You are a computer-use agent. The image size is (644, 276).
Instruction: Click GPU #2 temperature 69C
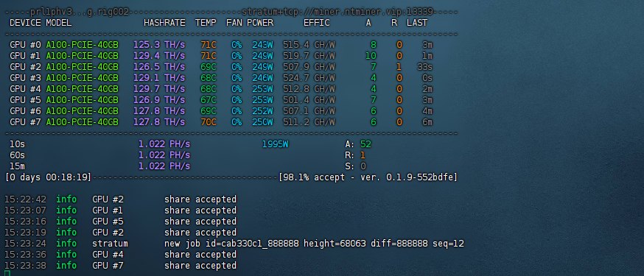click(209, 67)
